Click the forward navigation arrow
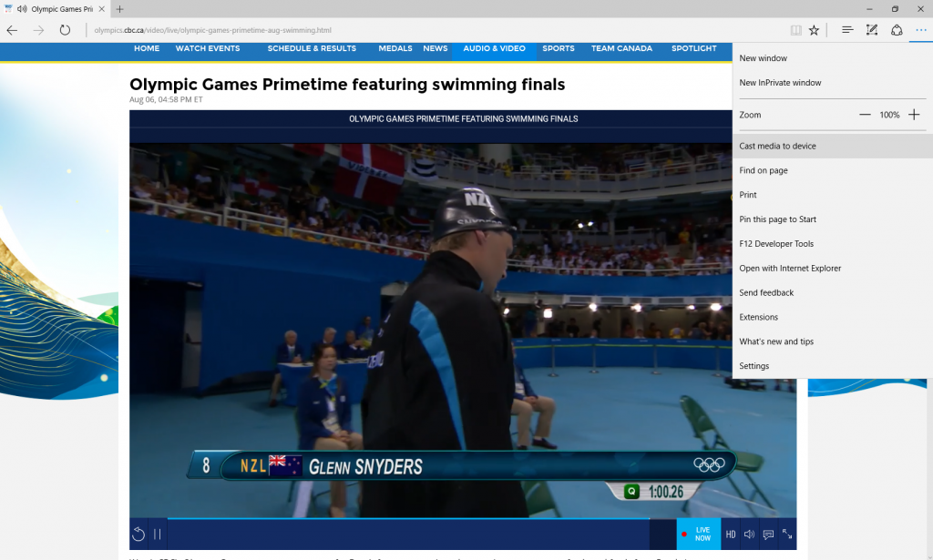This screenshot has width=933, height=560. point(38,30)
